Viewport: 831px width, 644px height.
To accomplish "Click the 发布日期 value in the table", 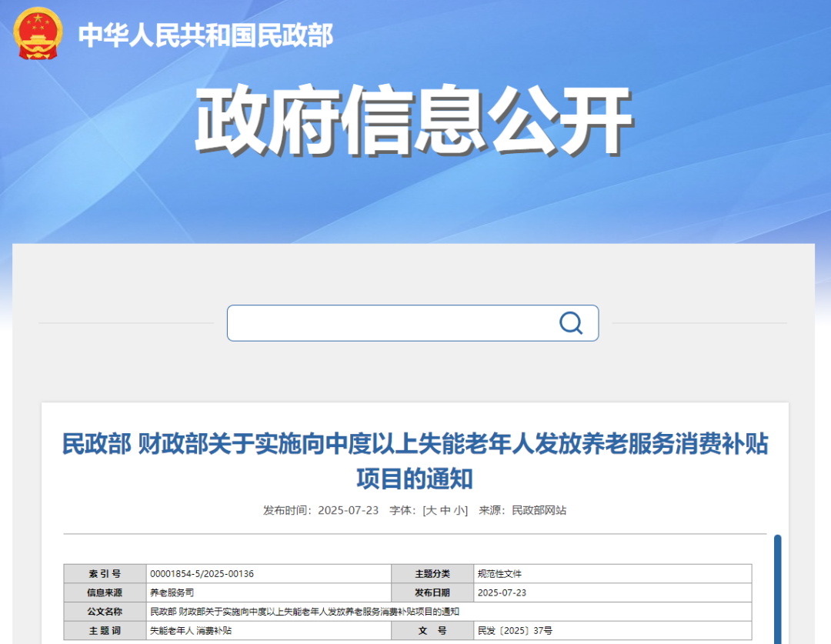I will click(x=502, y=592).
